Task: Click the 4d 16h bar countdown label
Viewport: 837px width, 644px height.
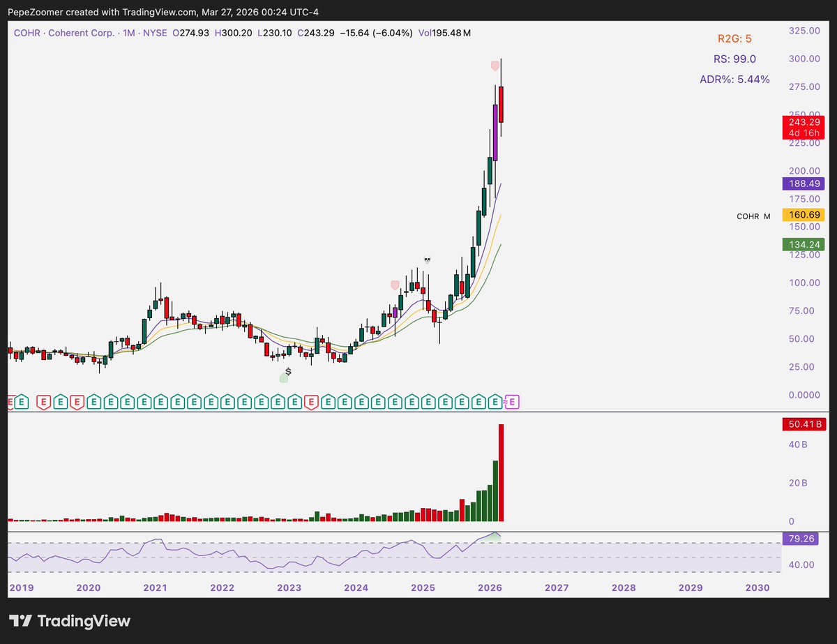Action: pos(803,133)
